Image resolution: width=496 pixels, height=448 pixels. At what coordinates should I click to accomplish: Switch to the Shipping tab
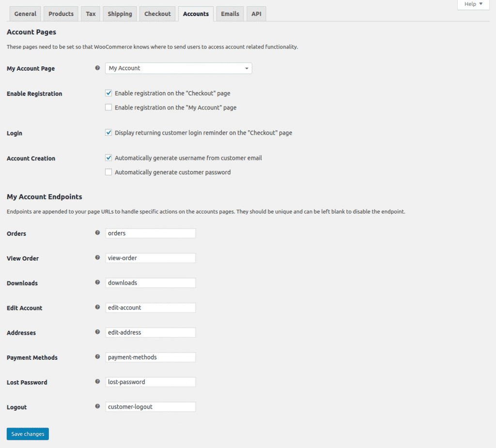pos(120,14)
